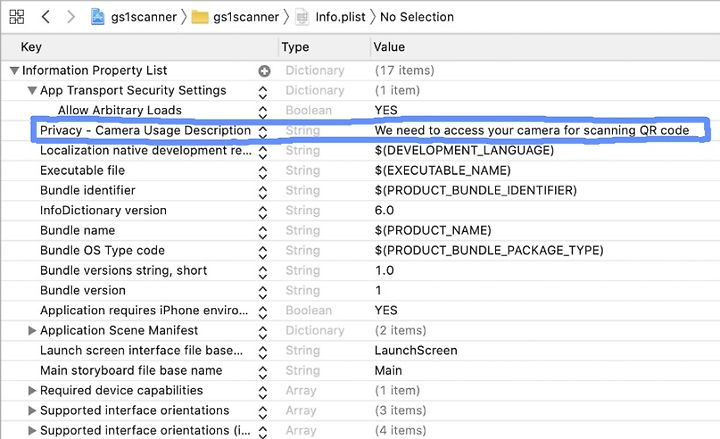720x439 pixels.
Task: Open key stepper for Privacy - Camera Usage Description
Action: (263, 132)
